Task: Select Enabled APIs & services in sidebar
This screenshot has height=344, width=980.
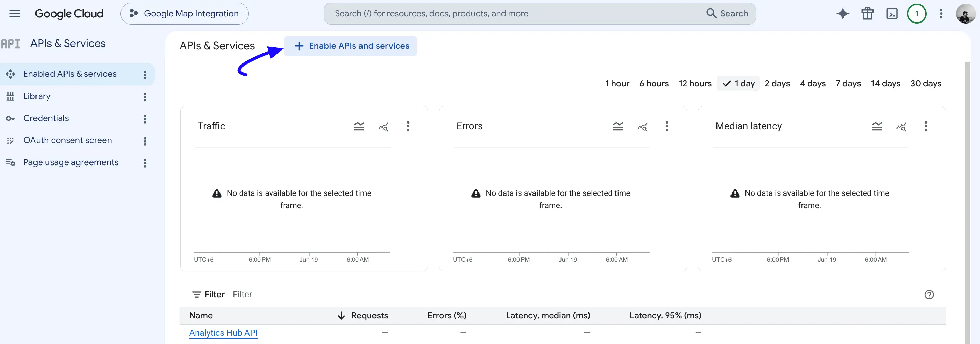Action: (x=70, y=74)
